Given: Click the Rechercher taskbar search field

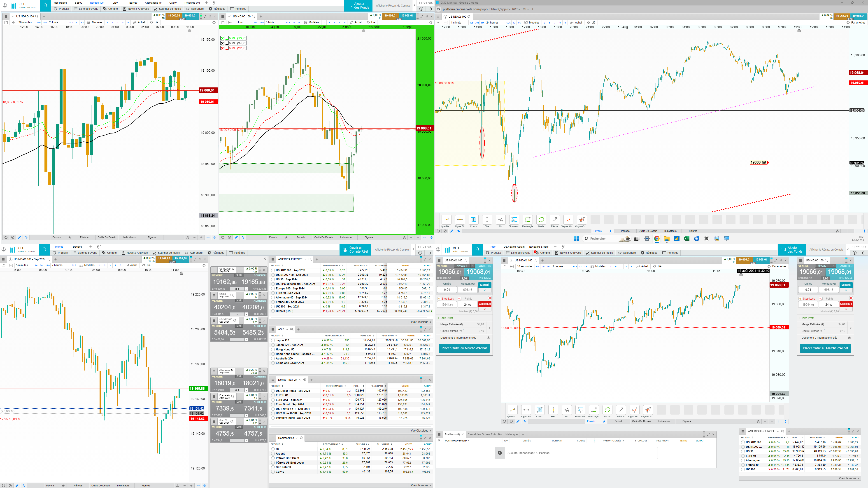Looking at the screenshot, I should click(x=598, y=239).
